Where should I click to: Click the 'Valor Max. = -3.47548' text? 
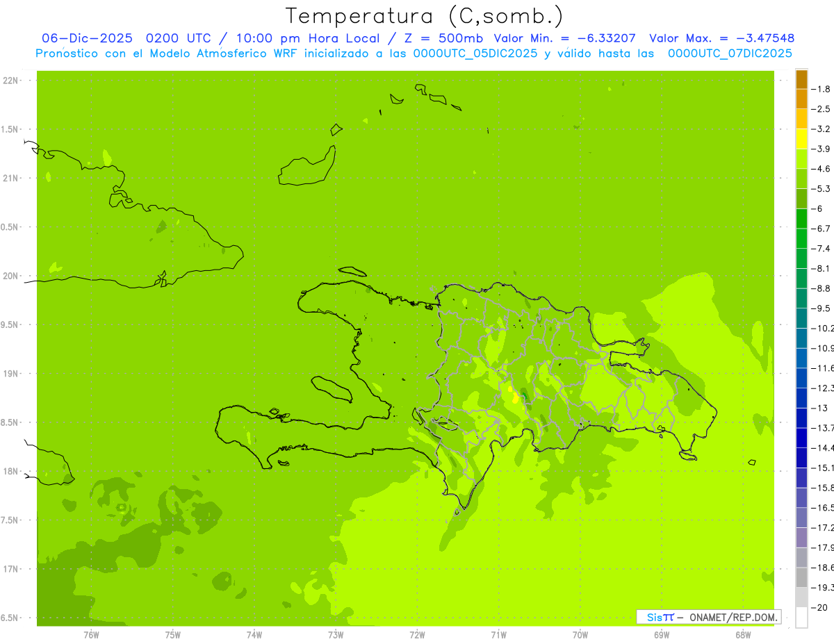tap(722, 38)
